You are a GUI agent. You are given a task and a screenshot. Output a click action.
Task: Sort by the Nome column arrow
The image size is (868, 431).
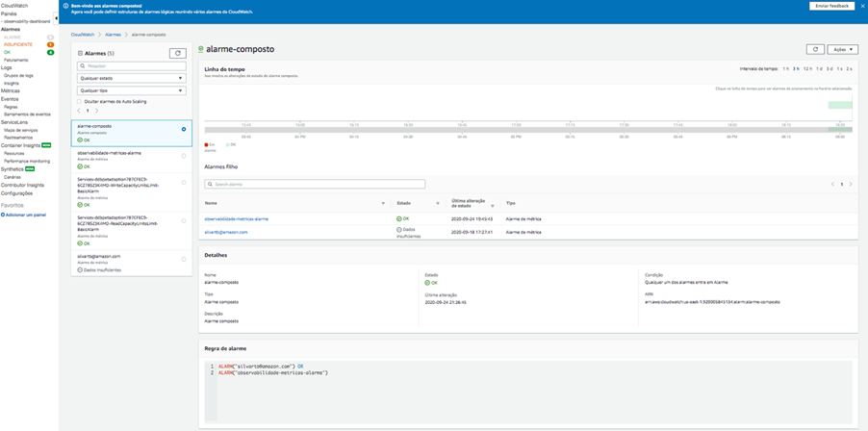click(383, 204)
